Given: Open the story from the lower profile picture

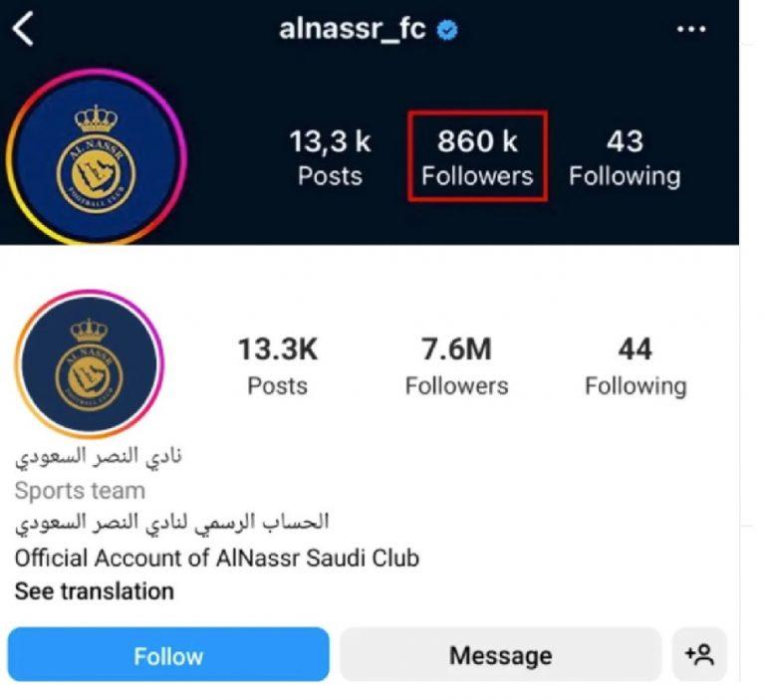Looking at the screenshot, I should click(x=90, y=363).
